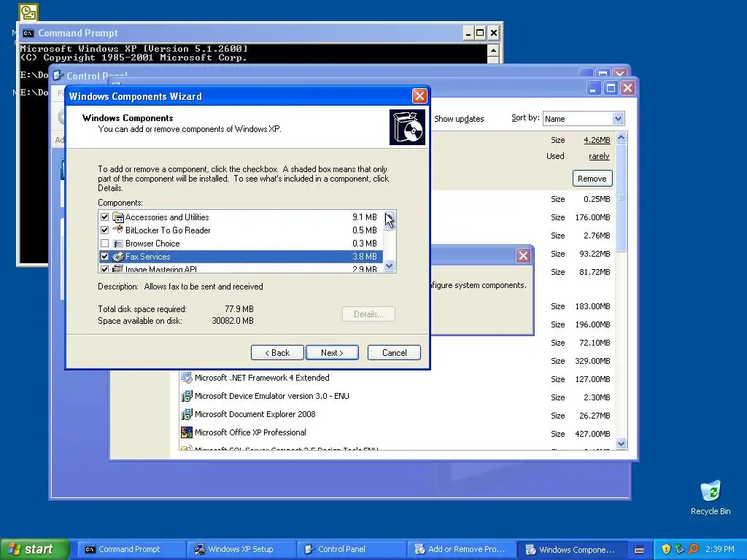Click the Device Emulator program icon

[x=186, y=396]
